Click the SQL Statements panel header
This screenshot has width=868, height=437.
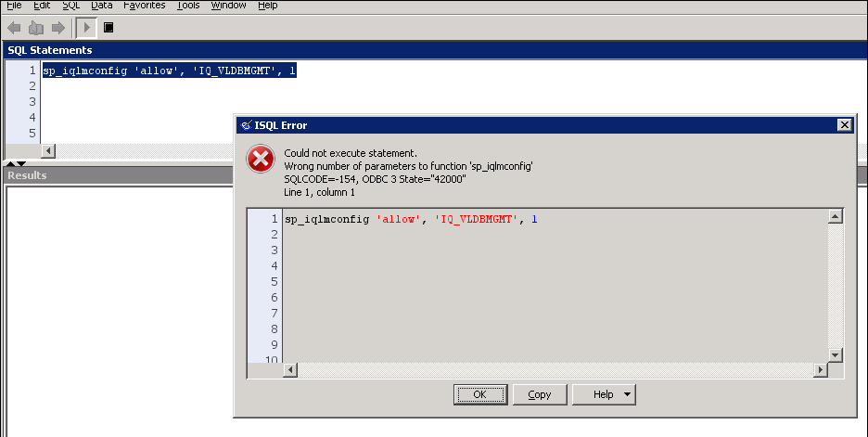tap(435, 50)
